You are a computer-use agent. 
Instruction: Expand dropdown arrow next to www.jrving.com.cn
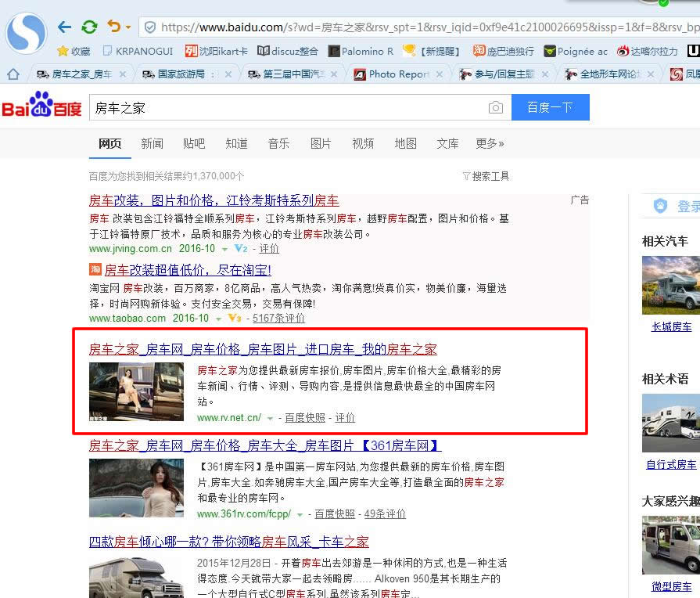click(224, 249)
